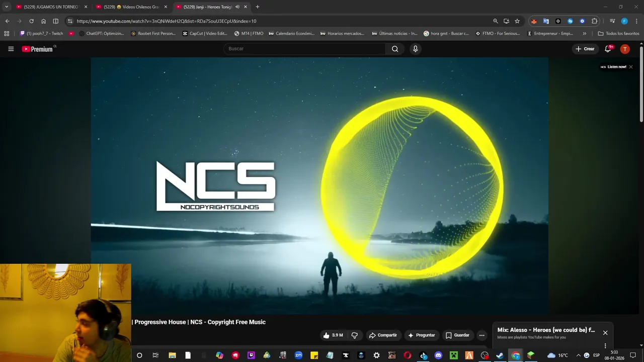Screen dimensions: 644x362
Task: Close the Videos Chilenos tab
Action: [166, 7]
